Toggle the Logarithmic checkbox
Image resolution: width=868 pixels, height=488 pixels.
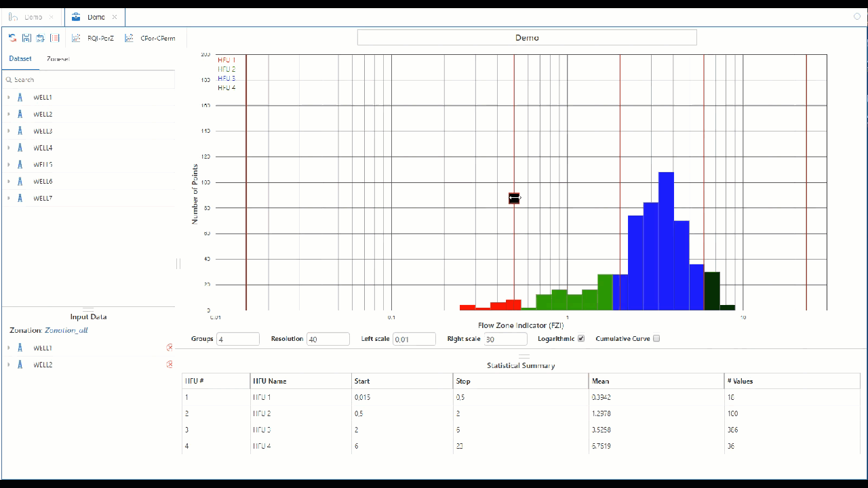click(x=580, y=339)
